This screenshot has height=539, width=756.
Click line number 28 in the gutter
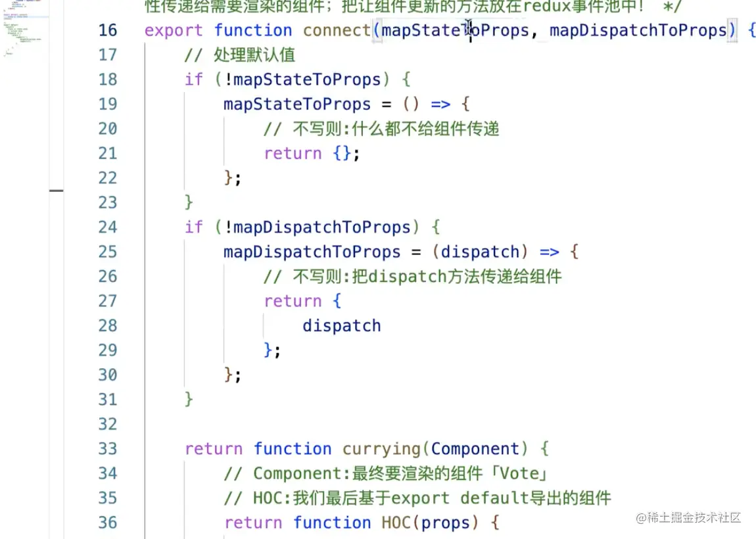(x=108, y=325)
